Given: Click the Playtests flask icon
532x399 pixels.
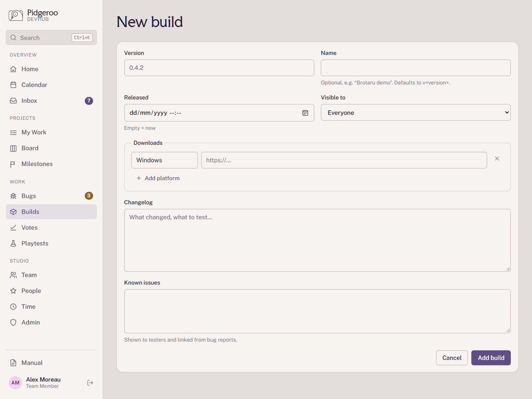Looking at the screenshot, I should 13,243.
